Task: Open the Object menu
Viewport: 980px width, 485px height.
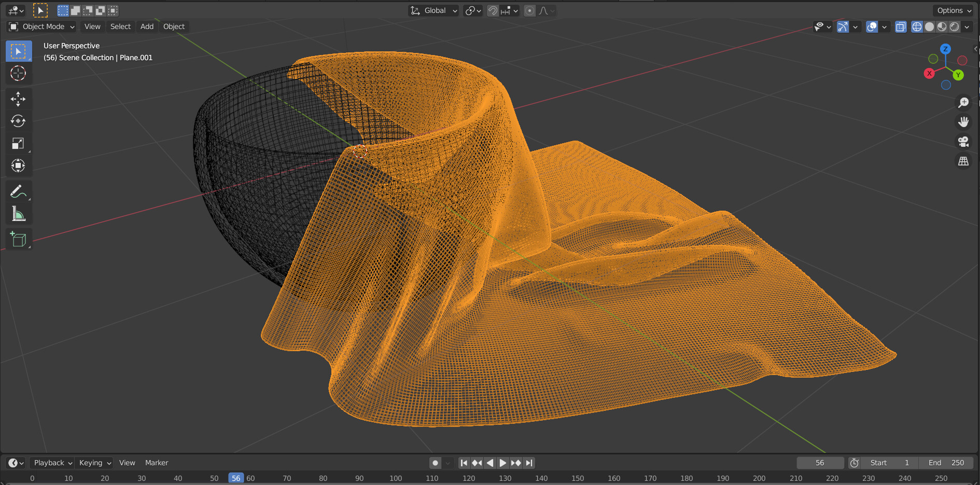Action: [x=174, y=26]
